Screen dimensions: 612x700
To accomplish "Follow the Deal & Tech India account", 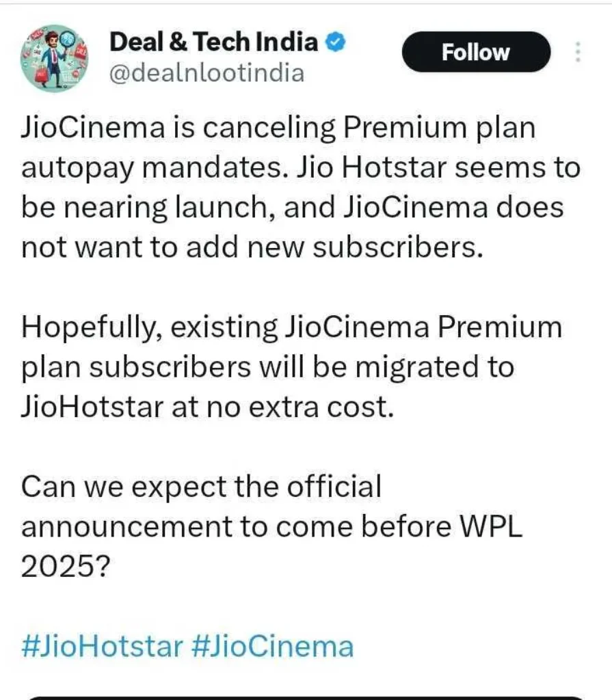I will (x=476, y=52).
